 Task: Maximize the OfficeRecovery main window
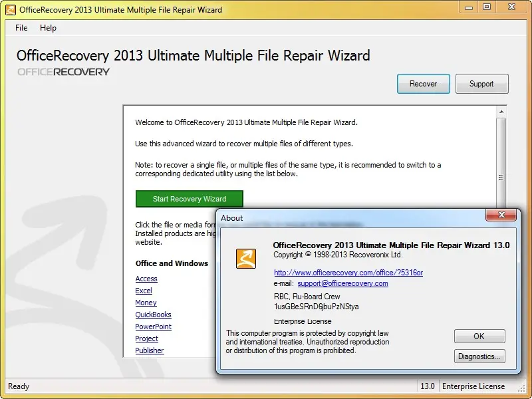[487, 7]
